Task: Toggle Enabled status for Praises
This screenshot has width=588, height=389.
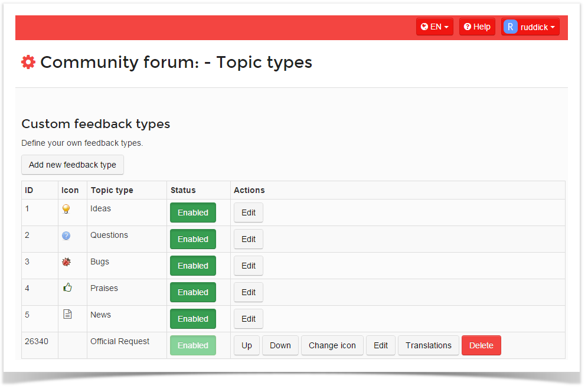Action: [192, 293]
